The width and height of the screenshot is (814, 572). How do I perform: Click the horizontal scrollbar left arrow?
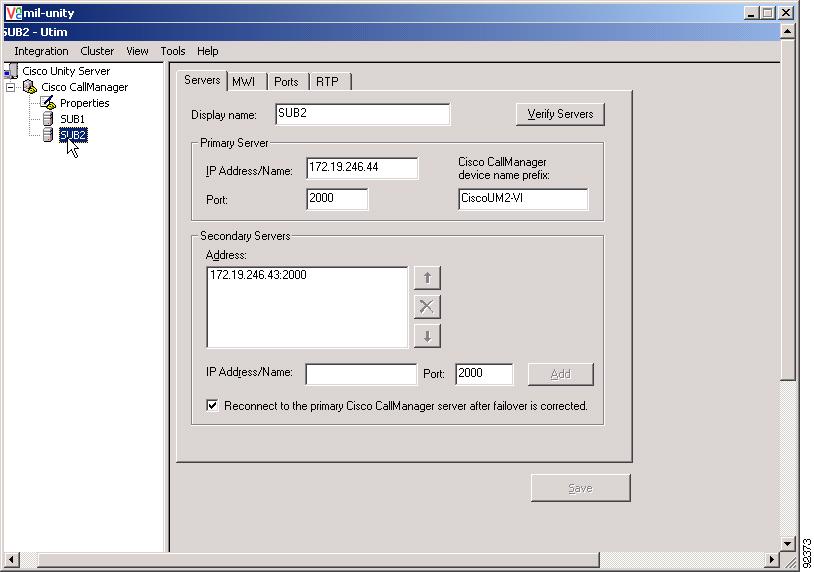[x=11, y=560]
